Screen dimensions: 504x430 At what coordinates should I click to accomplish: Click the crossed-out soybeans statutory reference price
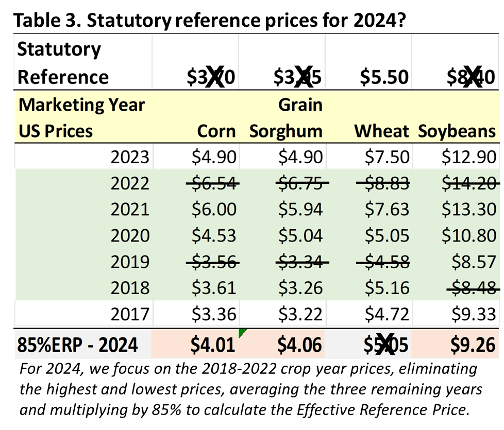471,77
